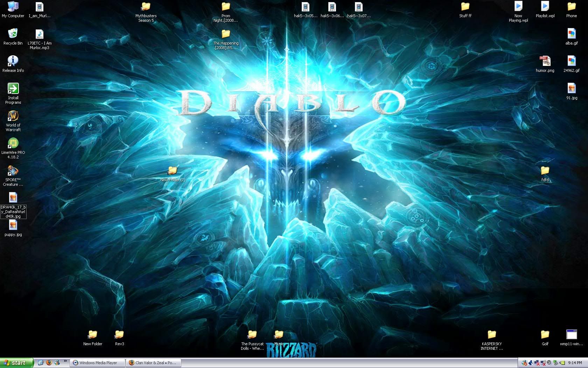The image size is (588, 368).
Task: Select the fdfd folder
Action: pyautogui.click(x=545, y=173)
